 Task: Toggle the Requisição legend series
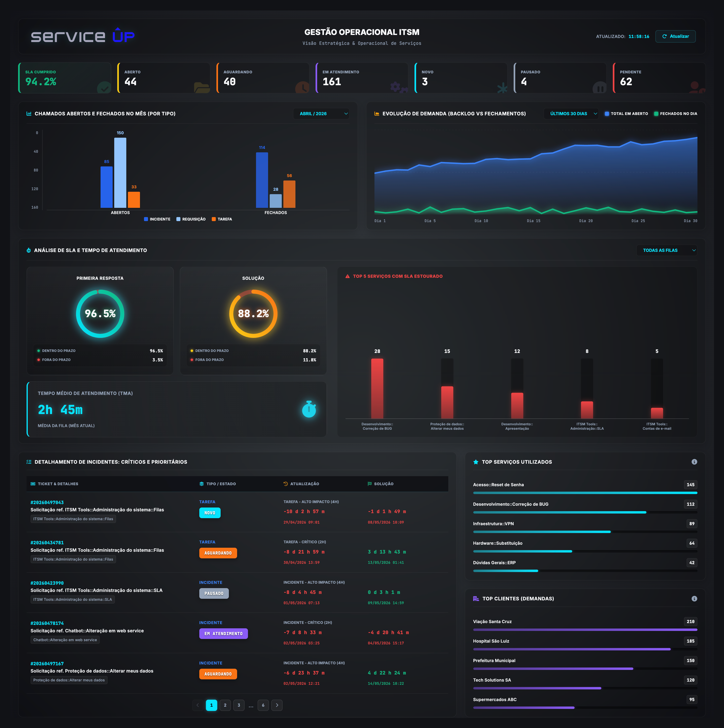coord(191,219)
